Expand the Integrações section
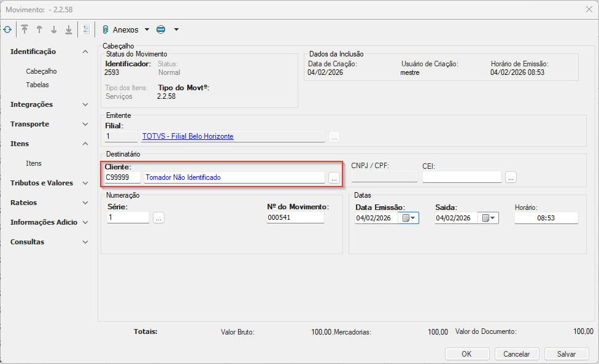Screen dimensions: 599x364 pyautogui.click(x=85, y=104)
